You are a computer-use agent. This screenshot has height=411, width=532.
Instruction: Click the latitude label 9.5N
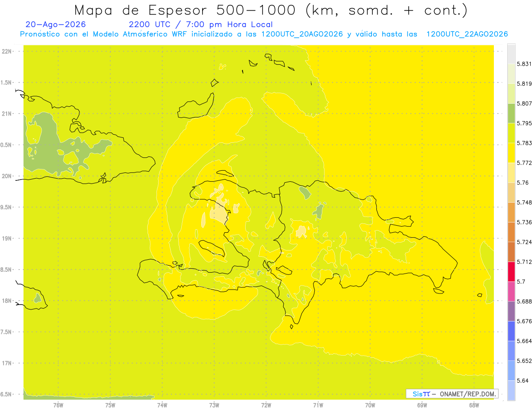[7, 207]
